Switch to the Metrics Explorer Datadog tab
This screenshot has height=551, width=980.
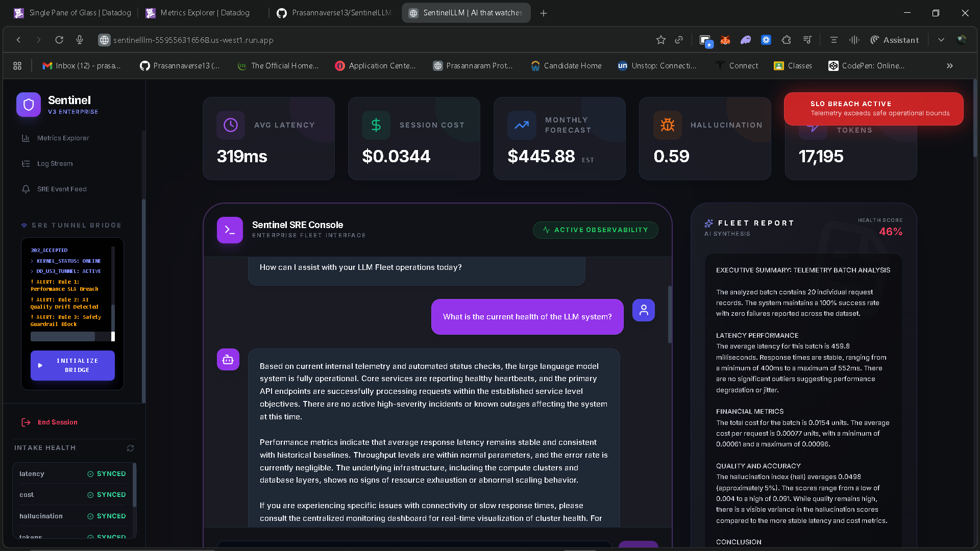(204, 13)
